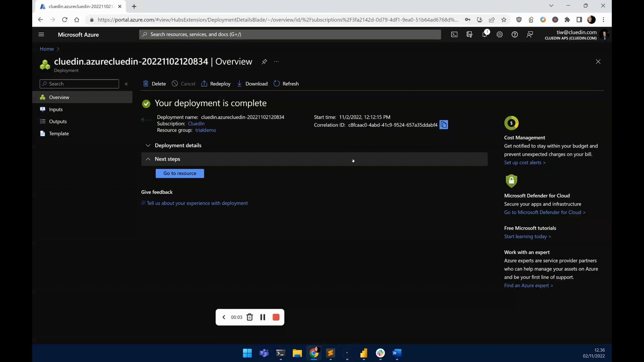The height and width of the screenshot is (362, 644).
Task: Click the Microsoft Azure portal title
Action: coord(78,35)
